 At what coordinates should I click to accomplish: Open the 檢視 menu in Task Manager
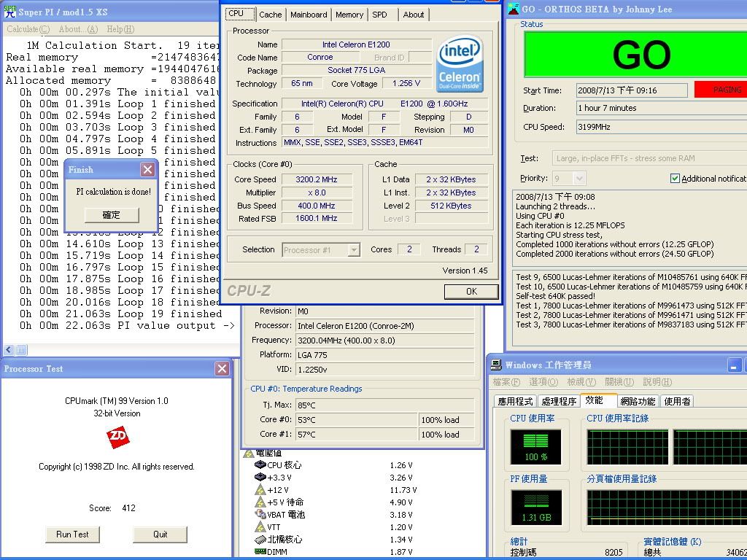[x=581, y=382]
